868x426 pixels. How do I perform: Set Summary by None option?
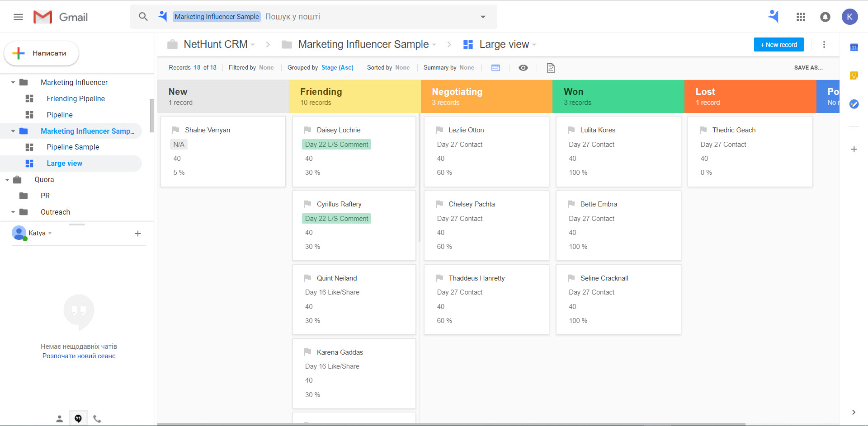pyautogui.click(x=467, y=68)
